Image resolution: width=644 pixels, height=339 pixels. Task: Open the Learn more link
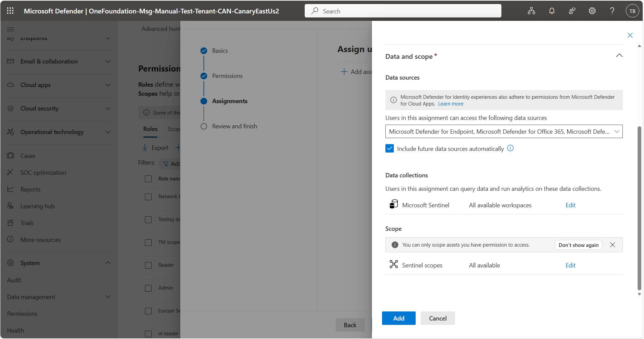click(x=451, y=104)
